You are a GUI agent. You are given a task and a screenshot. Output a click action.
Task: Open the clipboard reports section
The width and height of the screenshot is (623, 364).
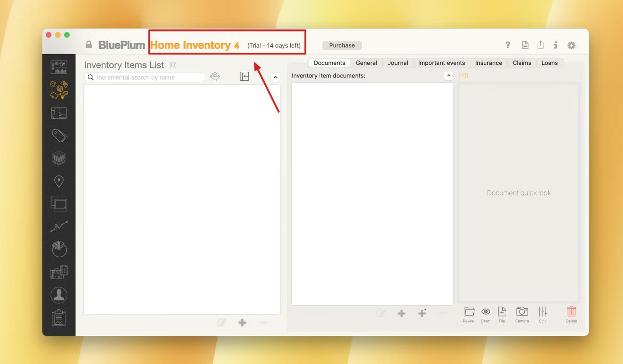59,318
